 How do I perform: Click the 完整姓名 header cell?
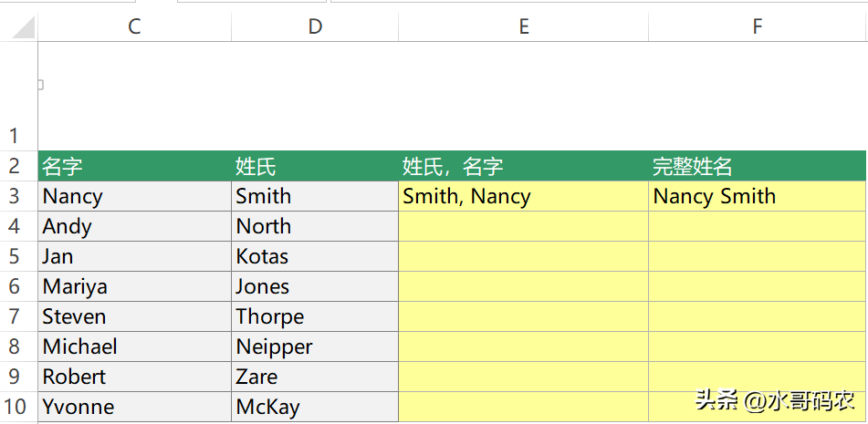(x=758, y=166)
